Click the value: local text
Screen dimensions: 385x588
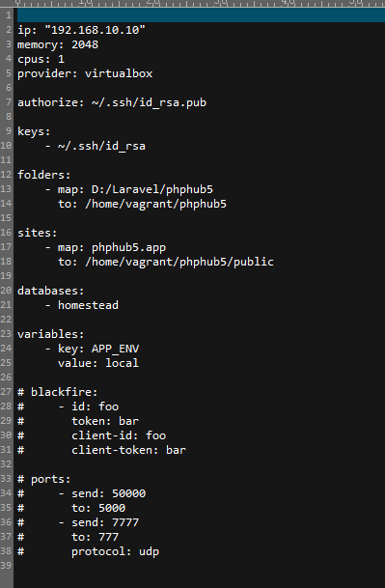point(98,363)
